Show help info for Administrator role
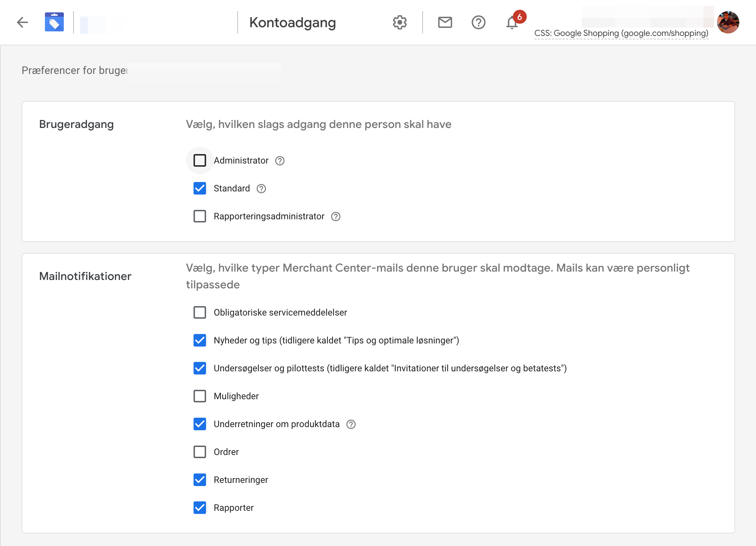Viewport: 756px width, 546px height. (x=280, y=161)
